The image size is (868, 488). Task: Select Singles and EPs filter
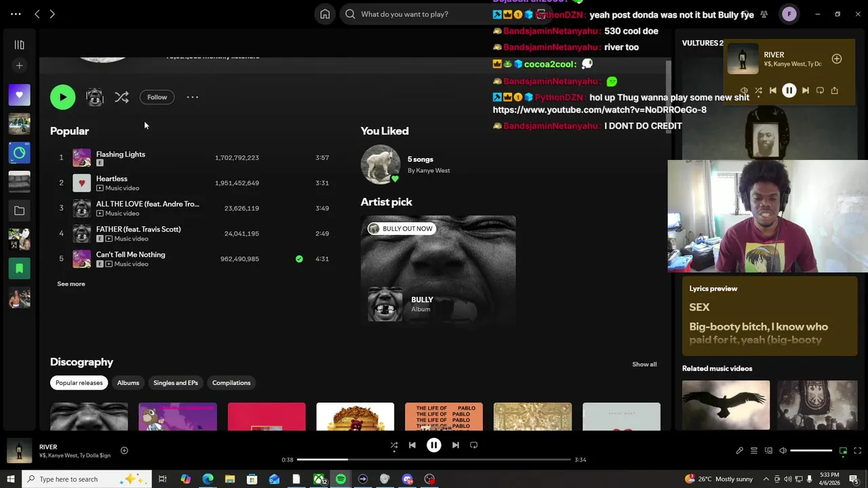176,383
